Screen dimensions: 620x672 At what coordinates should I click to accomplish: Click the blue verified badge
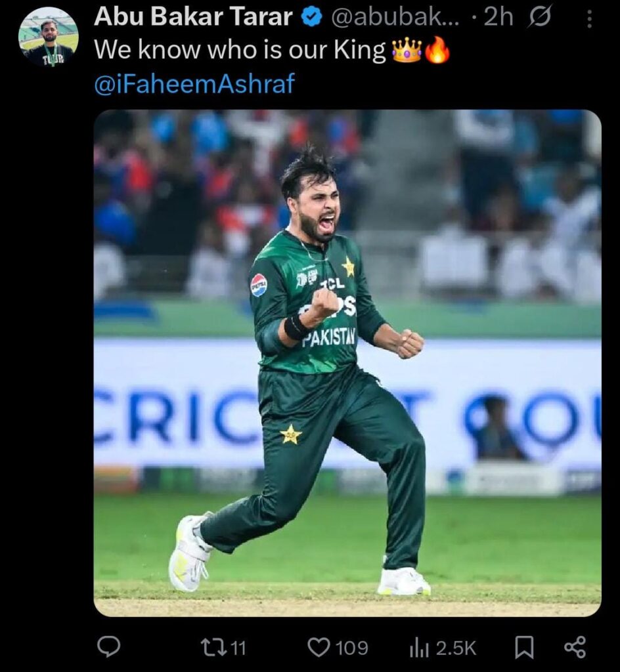311,18
